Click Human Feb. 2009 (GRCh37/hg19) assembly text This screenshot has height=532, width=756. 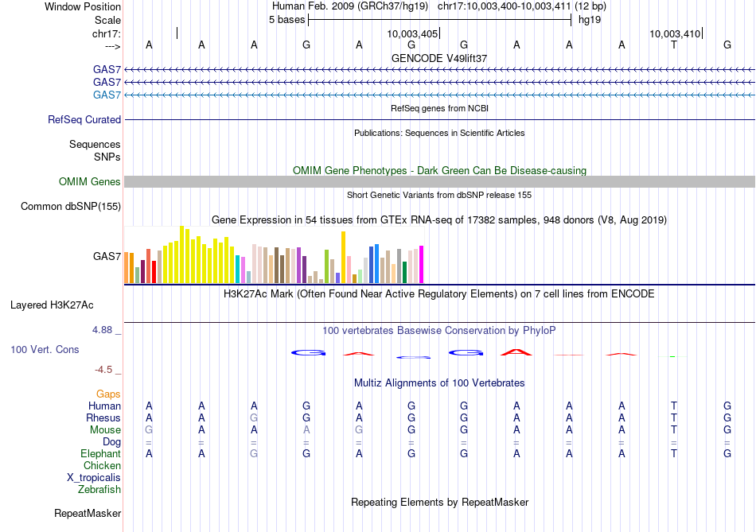point(350,6)
